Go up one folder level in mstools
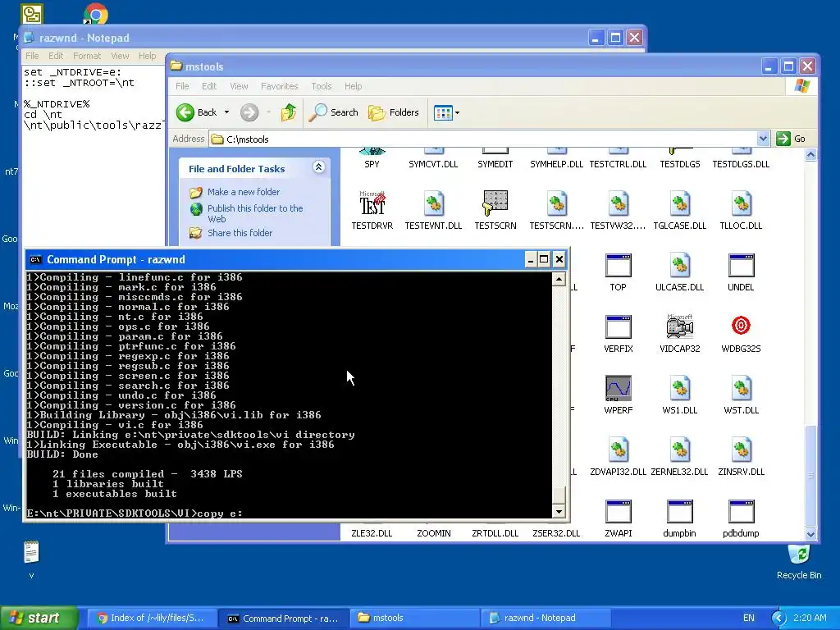 (x=289, y=112)
